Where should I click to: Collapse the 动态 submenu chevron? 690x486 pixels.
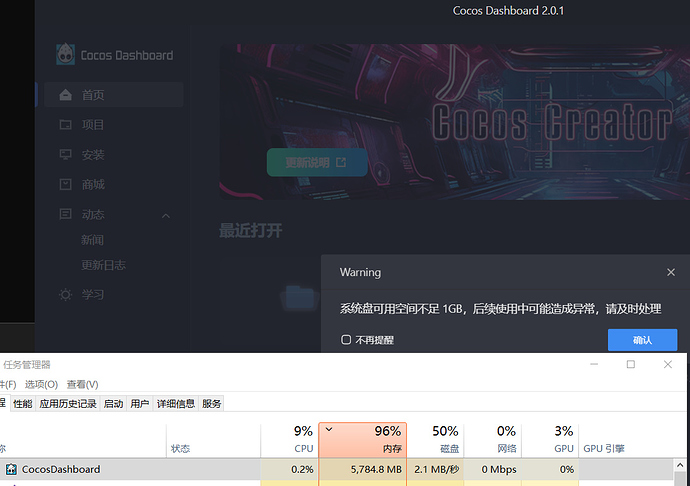166,216
